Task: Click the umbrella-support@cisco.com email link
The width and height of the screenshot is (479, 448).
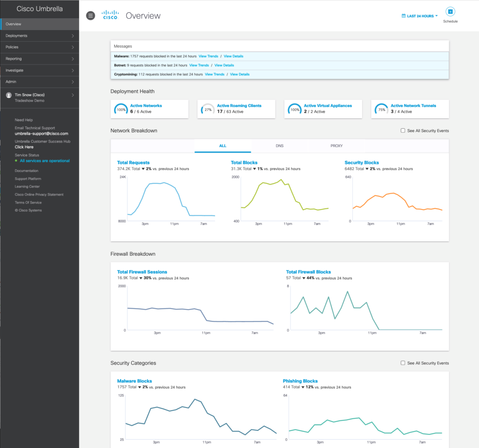Action: [x=42, y=133]
